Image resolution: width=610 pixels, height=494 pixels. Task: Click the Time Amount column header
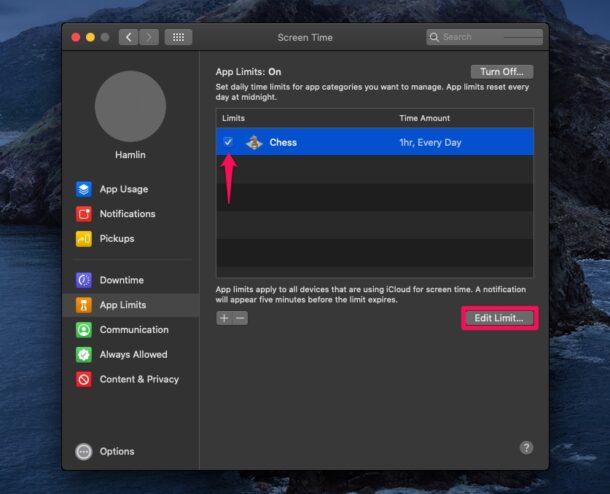coord(424,118)
